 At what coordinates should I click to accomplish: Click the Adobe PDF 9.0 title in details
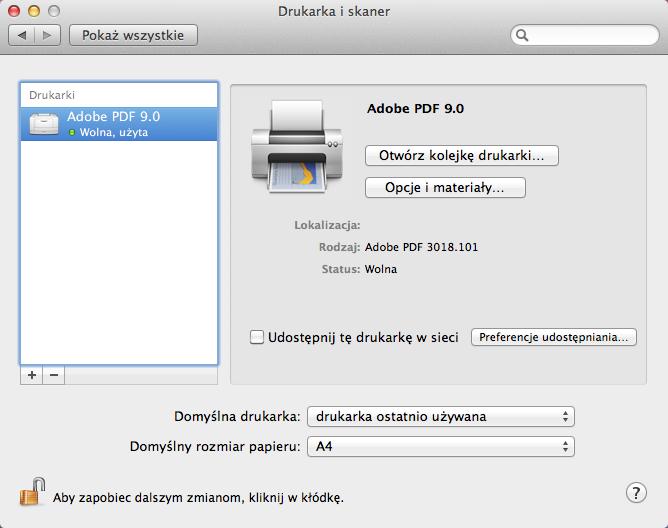(415, 109)
